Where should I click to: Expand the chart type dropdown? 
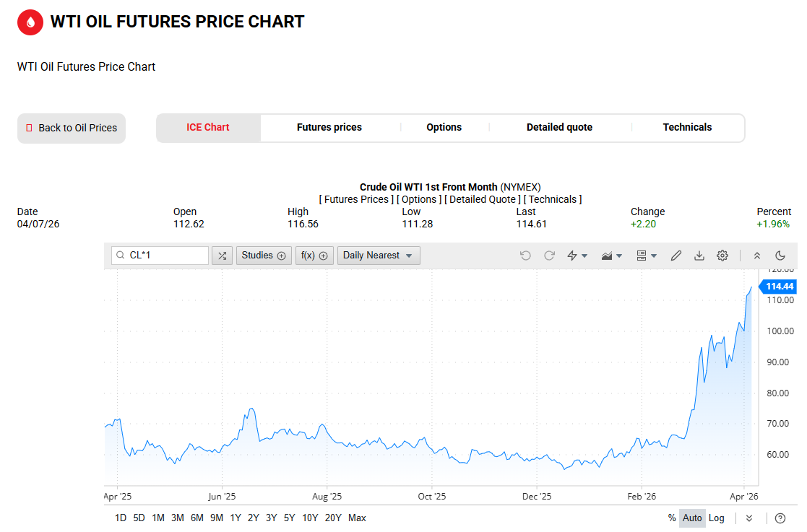(x=612, y=256)
